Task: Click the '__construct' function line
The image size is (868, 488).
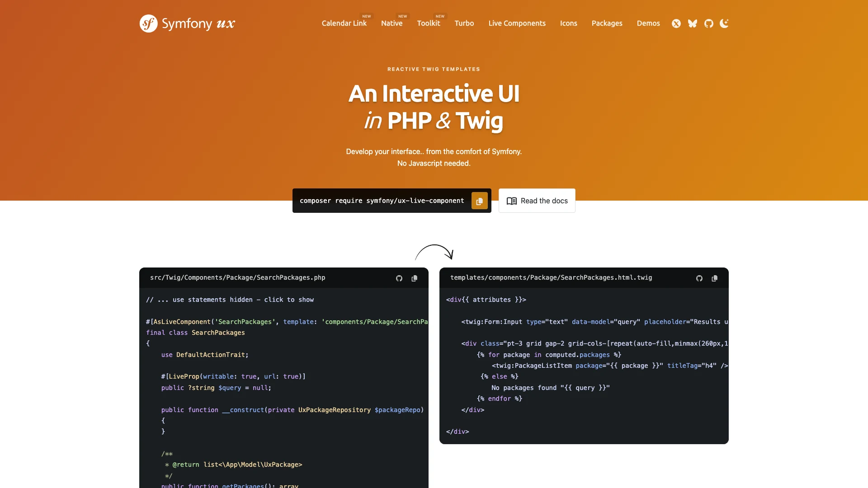Action: [x=292, y=410]
